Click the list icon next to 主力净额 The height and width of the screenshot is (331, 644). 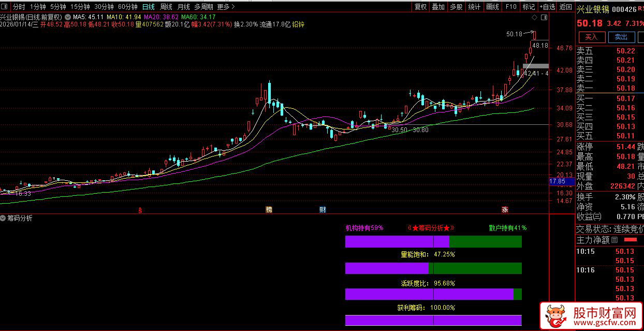tap(614, 240)
